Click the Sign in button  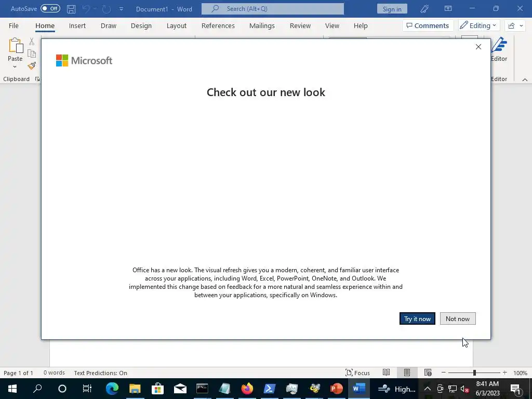(x=392, y=9)
